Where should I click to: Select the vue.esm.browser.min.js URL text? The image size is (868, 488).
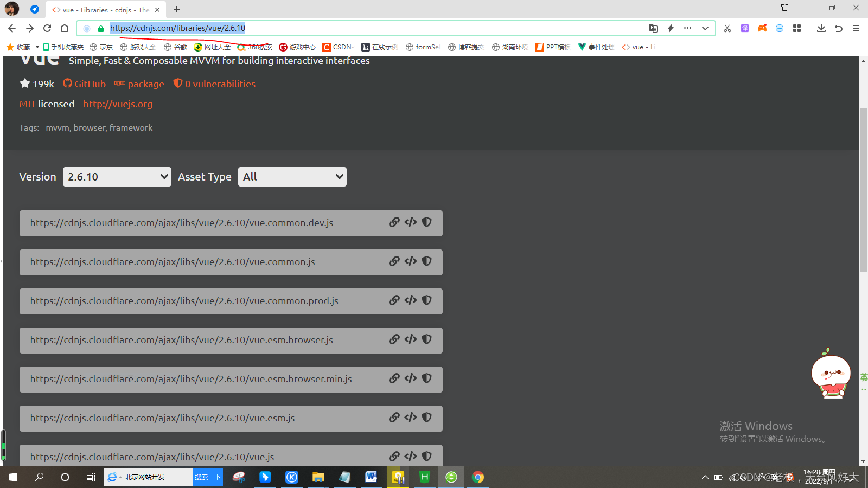191,379
